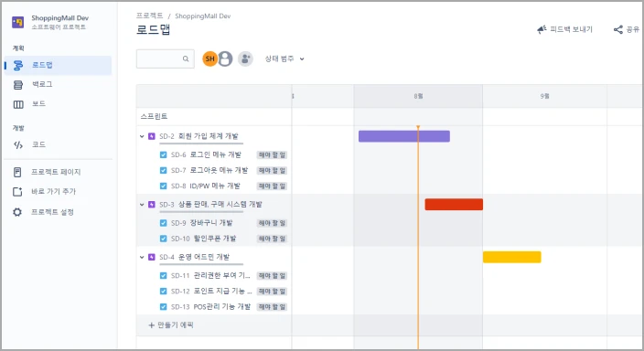Click the 바로 가기 추가 icon
Viewport: 644px width, 351px height.
pyautogui.click(x=17, y=192)
